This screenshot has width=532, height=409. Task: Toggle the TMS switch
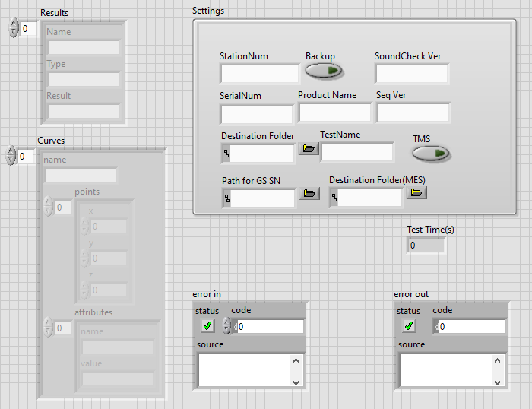pos(431,154)
